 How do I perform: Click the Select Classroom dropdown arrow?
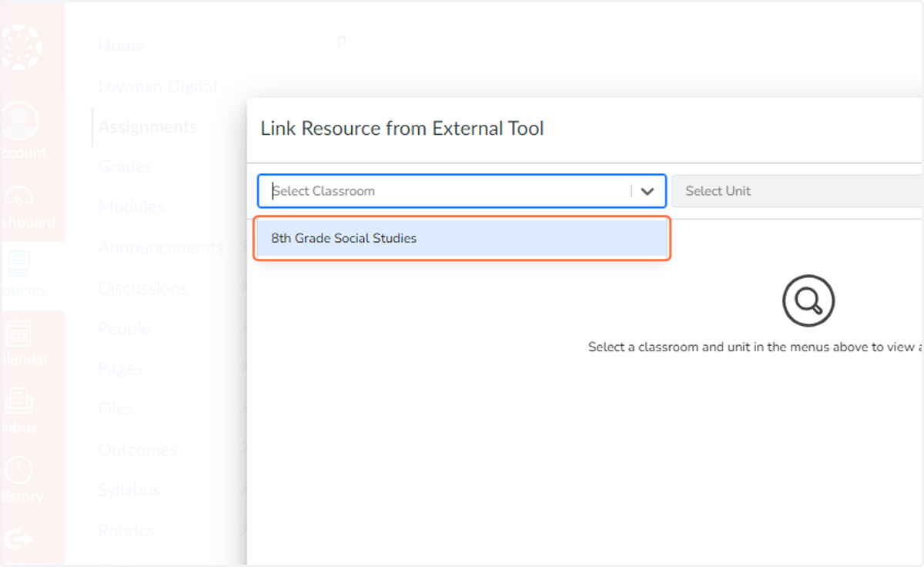click(648, 191)
